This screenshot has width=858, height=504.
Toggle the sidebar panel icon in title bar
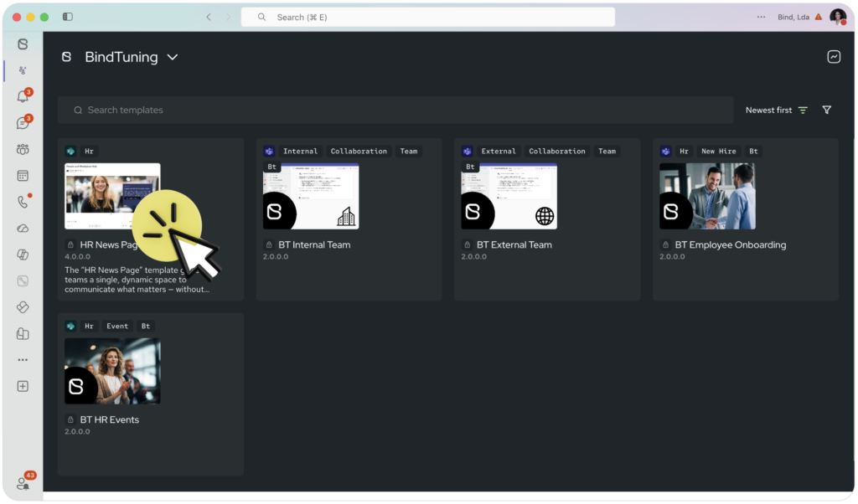(68, 17)
